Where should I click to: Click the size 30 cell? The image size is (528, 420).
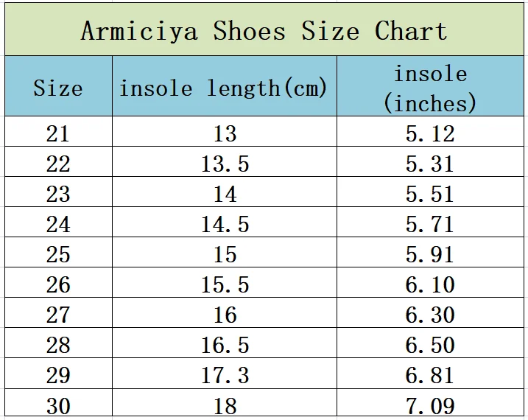(x=57, y=405)
